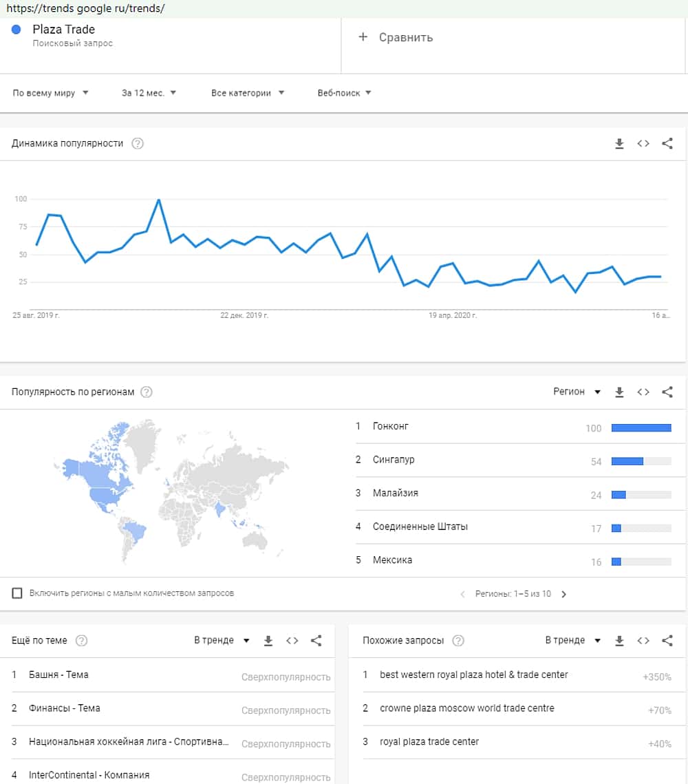688x784 pixels.
Task: Enable regions with low search volume checkbox
Action: 17,593
